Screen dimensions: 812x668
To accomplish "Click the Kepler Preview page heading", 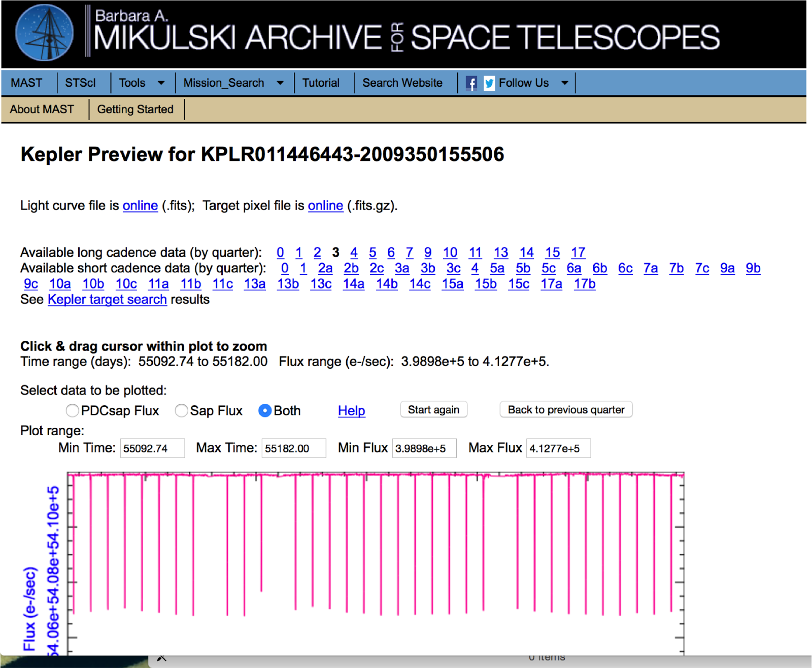I will coord(262,154).
